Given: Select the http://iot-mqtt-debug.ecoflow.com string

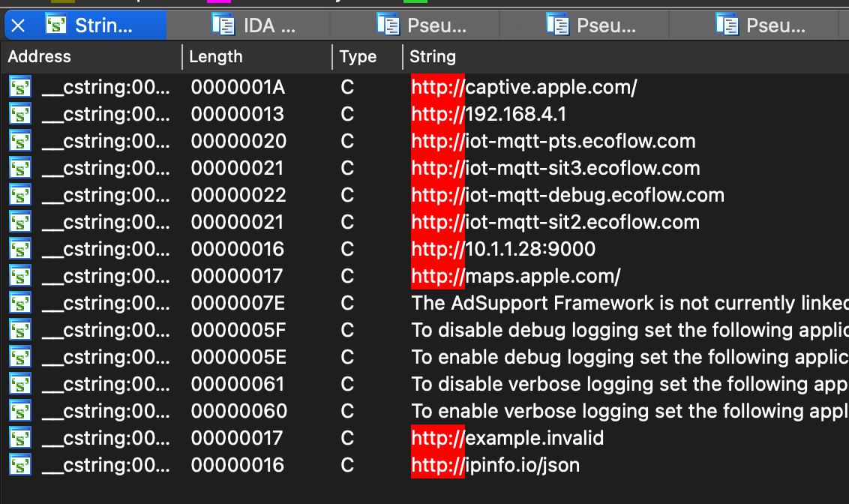Looking at the screenshot, I should [568, 196].
